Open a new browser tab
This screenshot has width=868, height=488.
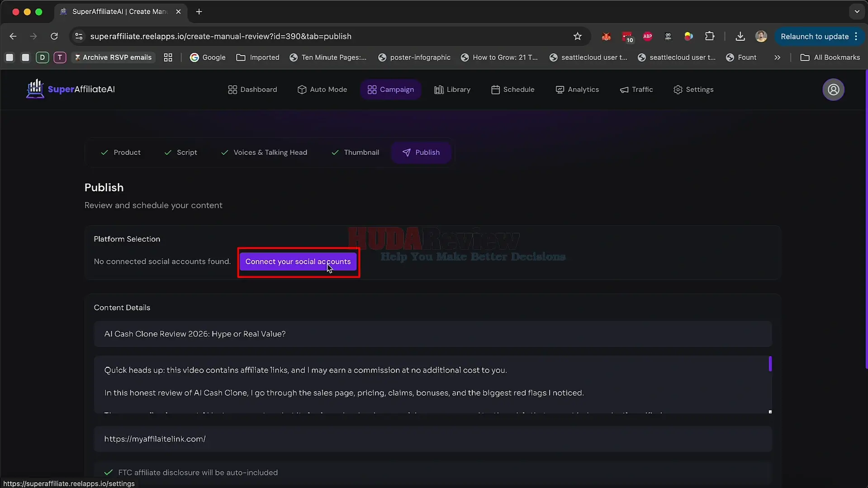(199, 12)
